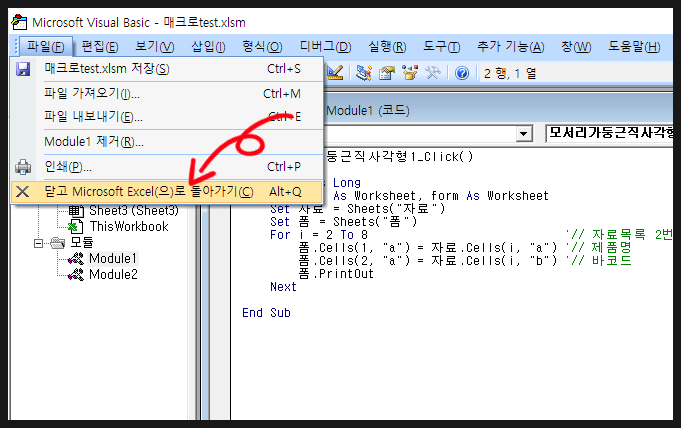
Task: Click the Visual Basic title bar app icon
Action: pyautogui.click(x=20, y=22)
